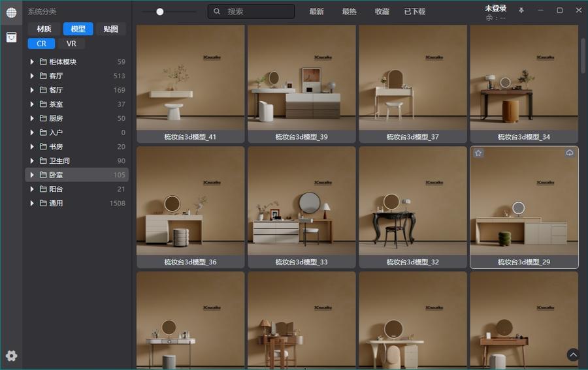Click the 阳台 folder icon
The width and height of the screenshot is (588, 370).
pyautogui.click(x=43, y=189)
